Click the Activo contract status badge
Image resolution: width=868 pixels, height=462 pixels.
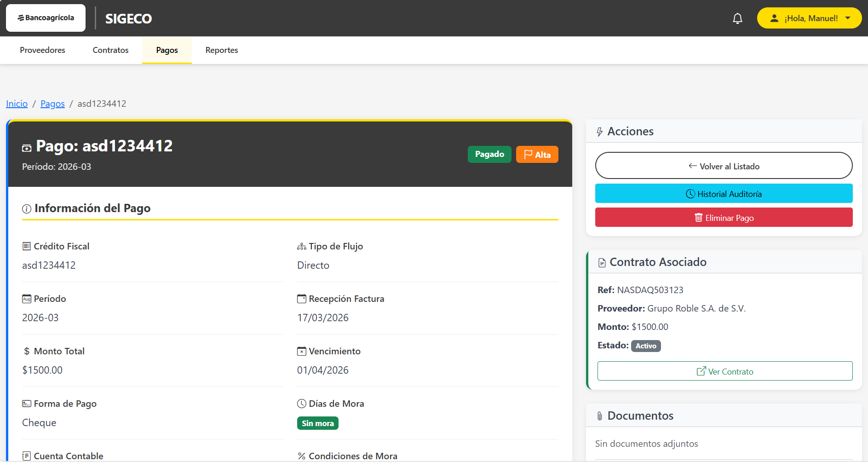646,346
